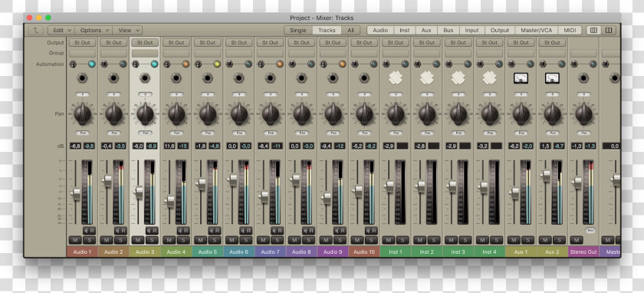Screen dimensions: 644x293
Task: Open the St Out output selector on Audio 1
Action: point(83,42)
